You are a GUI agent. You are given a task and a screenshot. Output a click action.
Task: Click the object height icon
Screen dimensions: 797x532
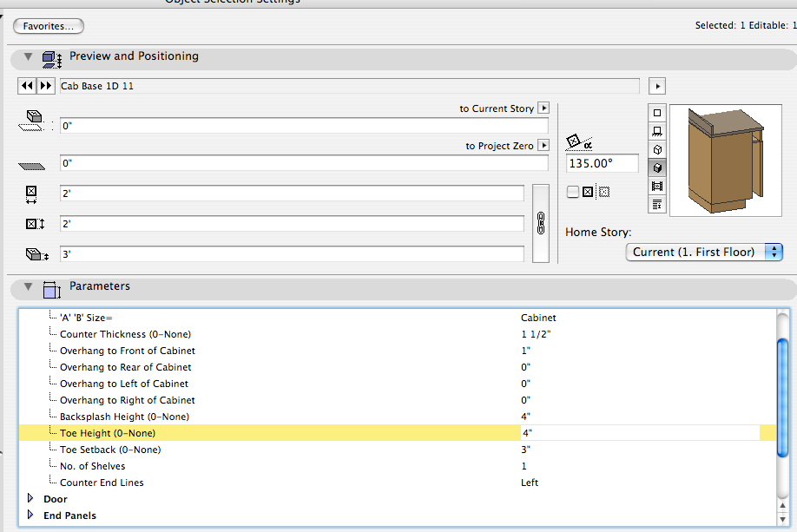37,254
